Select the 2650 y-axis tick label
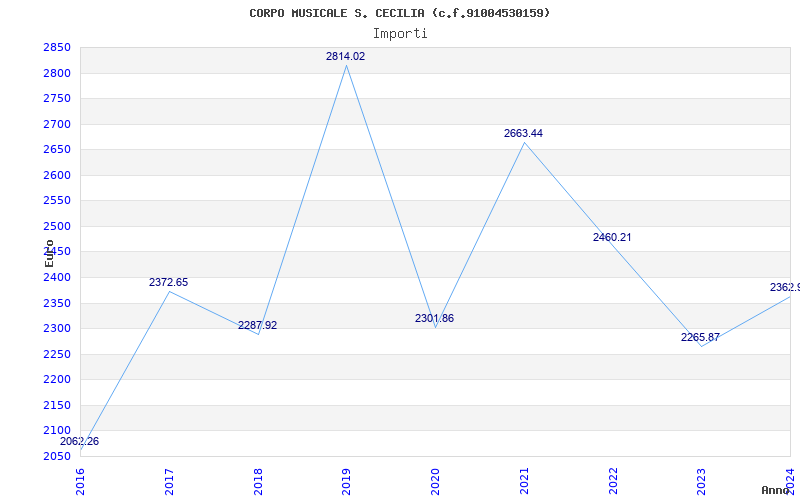 57,149
